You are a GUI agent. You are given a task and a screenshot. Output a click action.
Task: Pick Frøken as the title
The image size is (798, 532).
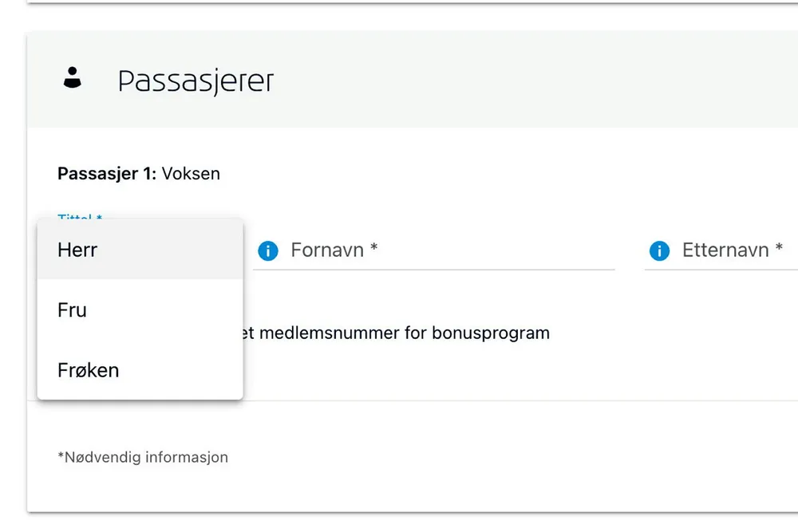pyautogui.click(x=88, y=370)
